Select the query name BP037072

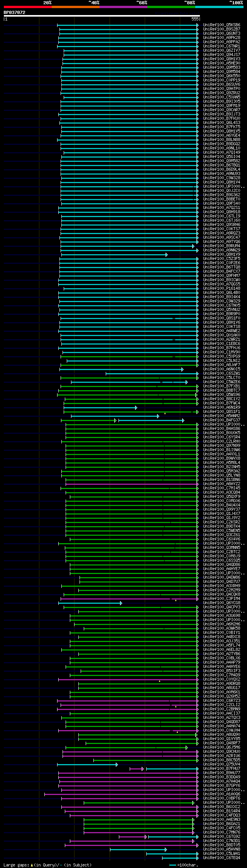pos(15,12)
